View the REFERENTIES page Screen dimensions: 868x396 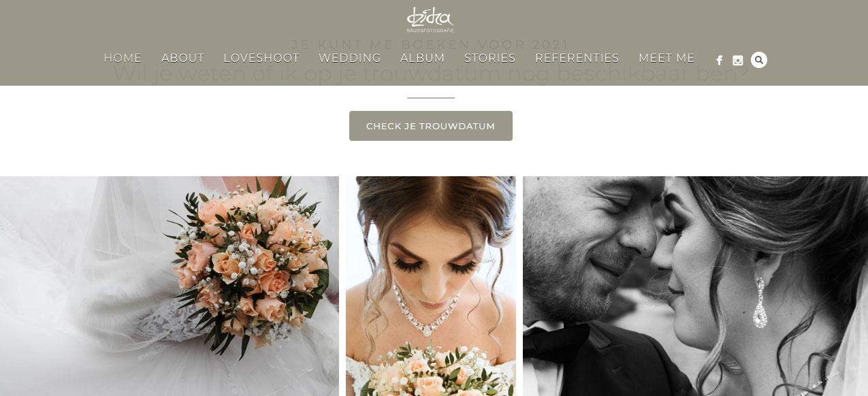[x=577, y=58]
